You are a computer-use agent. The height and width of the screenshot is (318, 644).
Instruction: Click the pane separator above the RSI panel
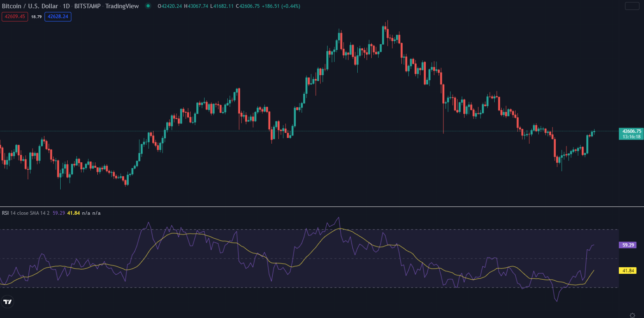click(309, 206)
